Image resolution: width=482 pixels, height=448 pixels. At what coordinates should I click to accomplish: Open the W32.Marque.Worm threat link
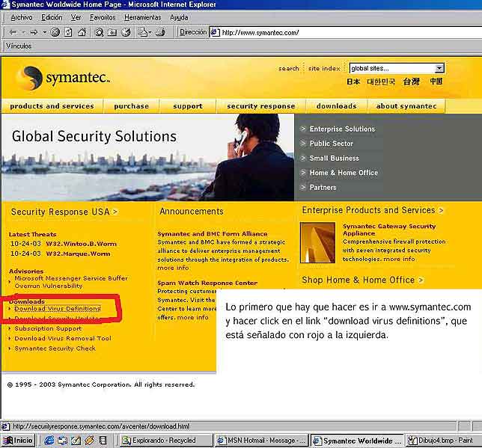tap(78, 254)
